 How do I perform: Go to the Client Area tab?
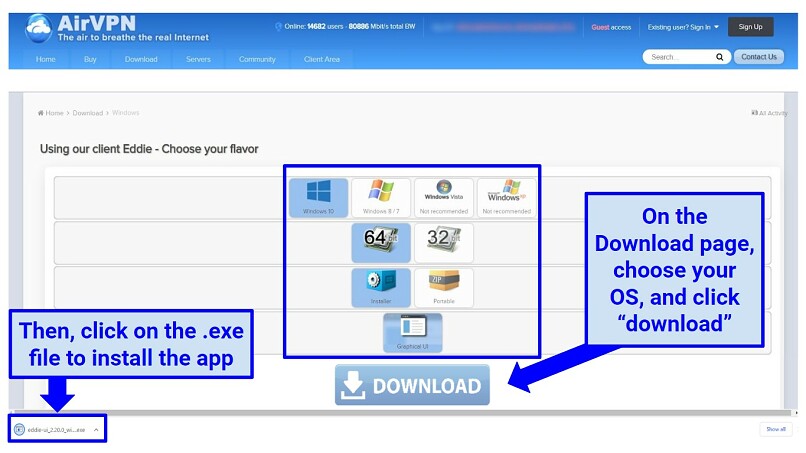[321, 59]
